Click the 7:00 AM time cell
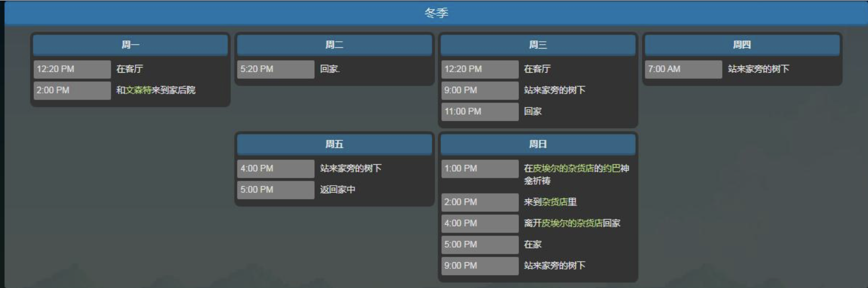The width and height of the screenshot is (868, 288). pyautogui.click(x=683, y=69)
